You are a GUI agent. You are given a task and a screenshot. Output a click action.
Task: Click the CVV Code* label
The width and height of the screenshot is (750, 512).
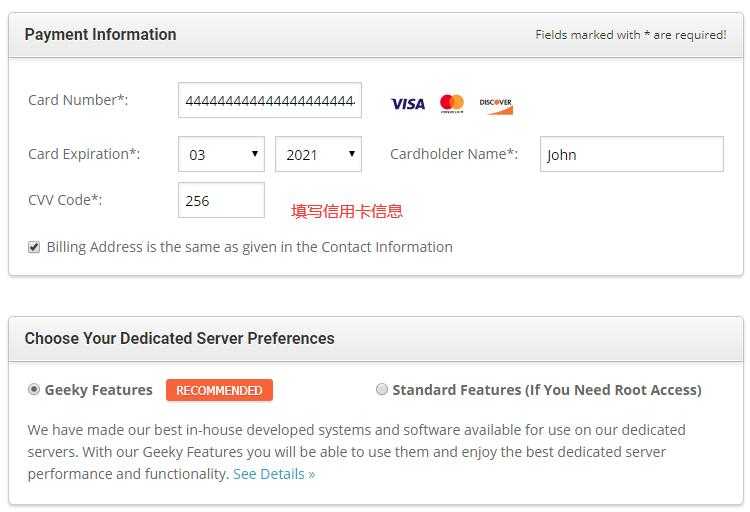pos(65,200)
